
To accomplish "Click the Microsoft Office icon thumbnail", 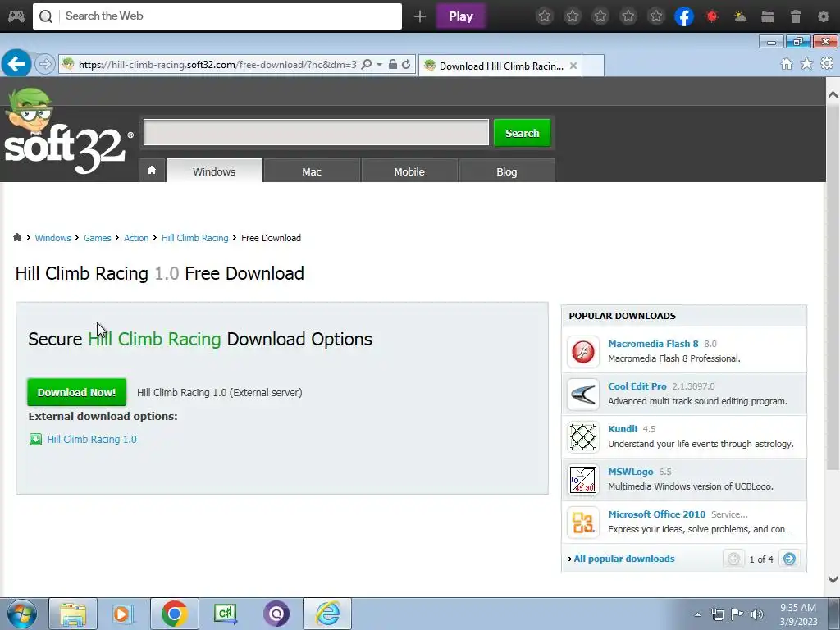I will tap(583, 523).
